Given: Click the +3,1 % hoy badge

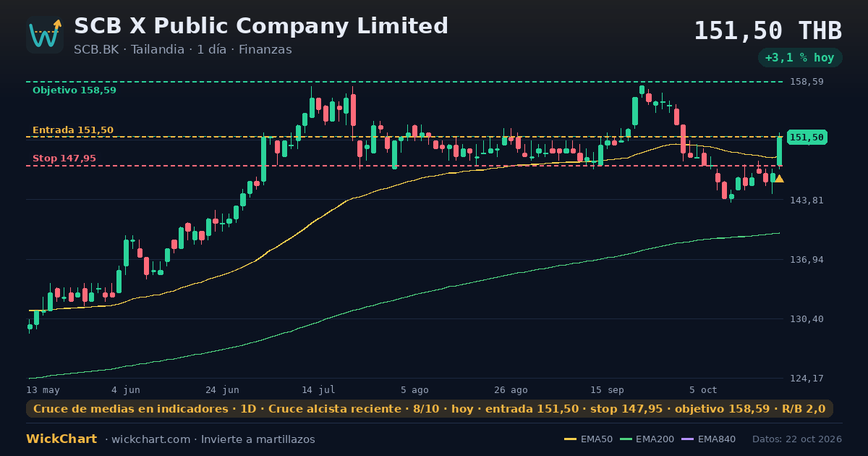Looking at the screenshot, I should coord(800,57).
